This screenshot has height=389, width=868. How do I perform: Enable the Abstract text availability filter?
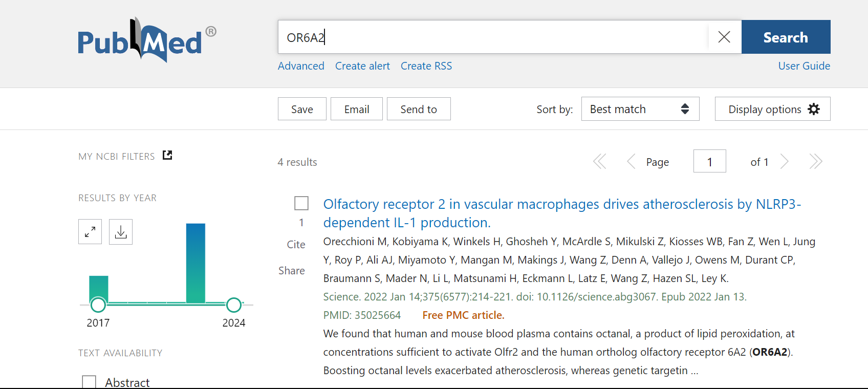[x=89, y=382]
